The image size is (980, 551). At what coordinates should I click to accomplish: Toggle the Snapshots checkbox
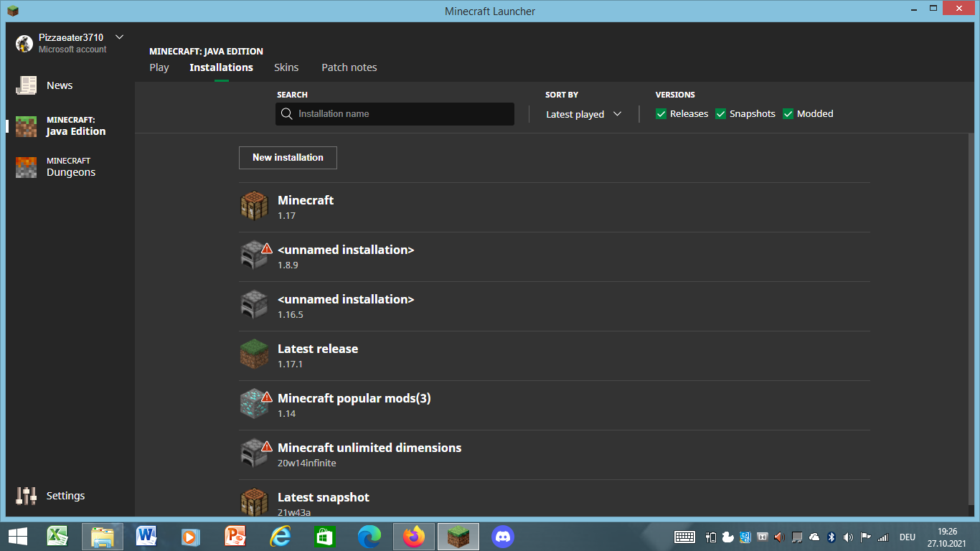(721, 114)
